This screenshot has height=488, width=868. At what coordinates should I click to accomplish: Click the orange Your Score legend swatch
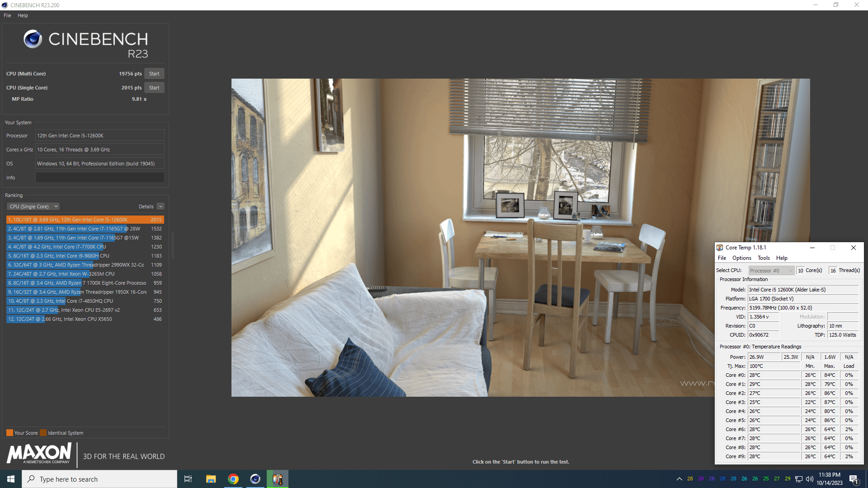tap(9, 433)
